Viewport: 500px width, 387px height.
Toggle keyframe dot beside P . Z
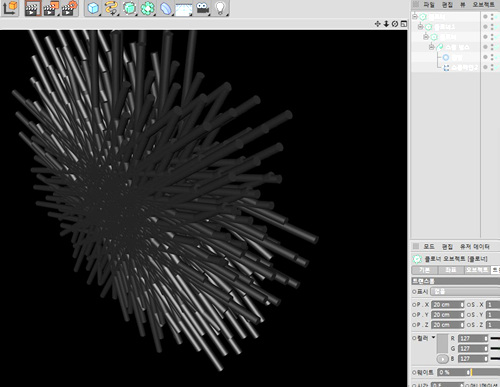click(414, 325)
